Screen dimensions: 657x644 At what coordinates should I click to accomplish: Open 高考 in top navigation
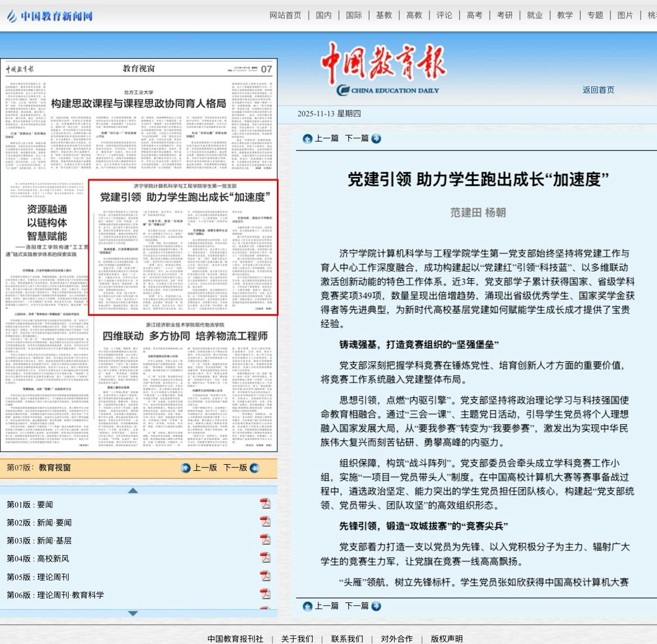pyautogui.click(x=474, y=15)
